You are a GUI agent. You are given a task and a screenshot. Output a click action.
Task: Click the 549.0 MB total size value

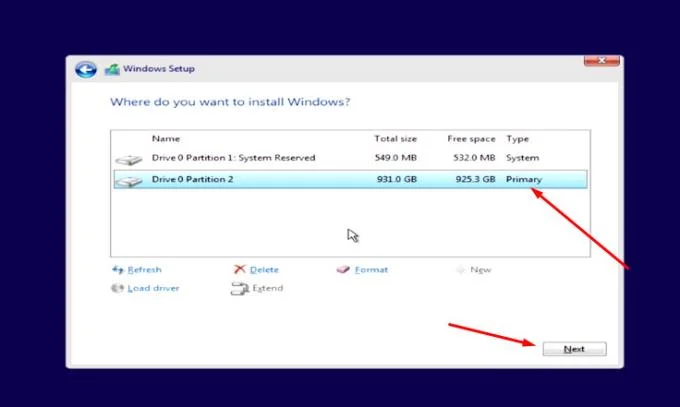tap(396, 158)
